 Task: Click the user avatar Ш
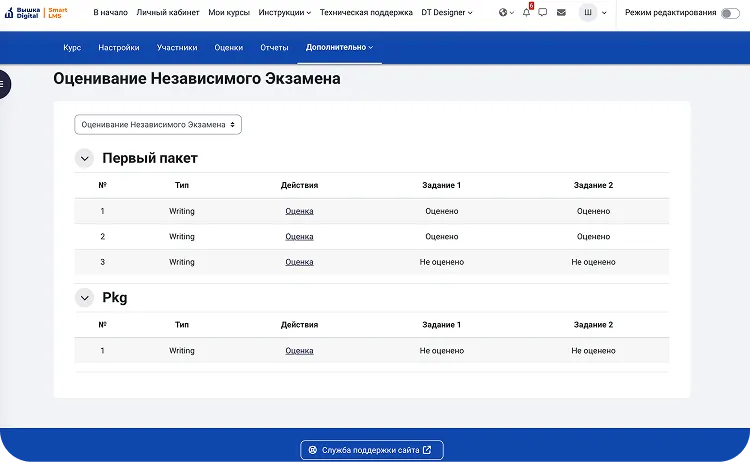588,12
